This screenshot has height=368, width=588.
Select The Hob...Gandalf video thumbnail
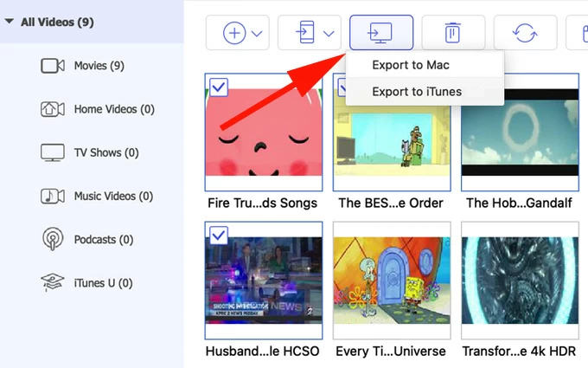click(521, 132)
